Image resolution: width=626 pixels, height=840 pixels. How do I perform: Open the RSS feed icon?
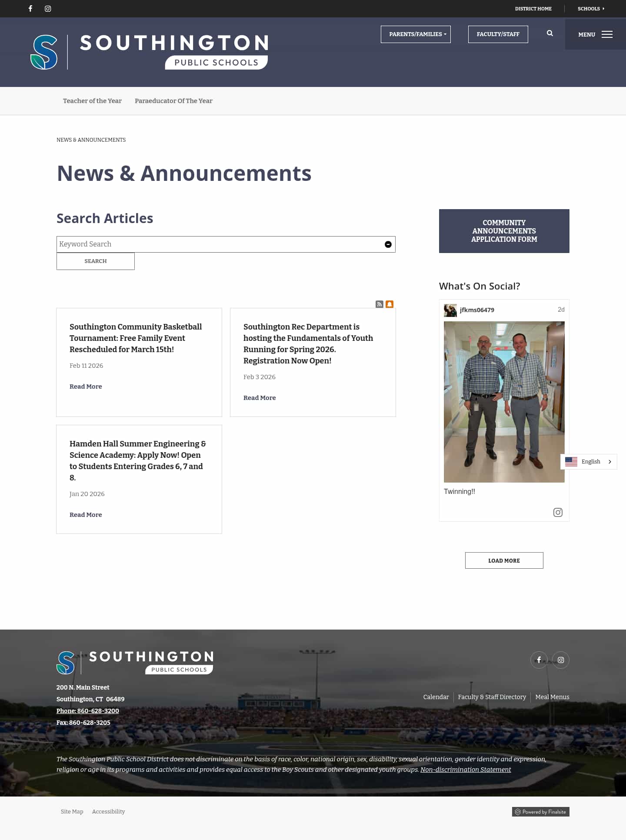380,304
